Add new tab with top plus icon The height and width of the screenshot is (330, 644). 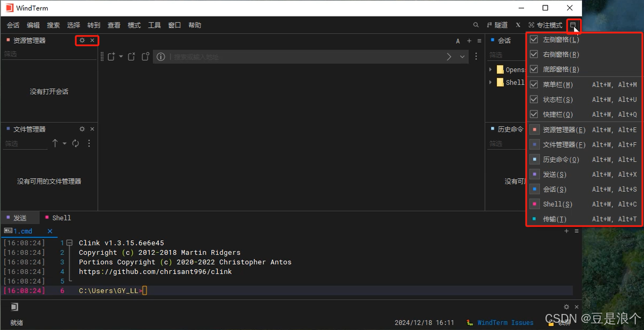[469, 41]
